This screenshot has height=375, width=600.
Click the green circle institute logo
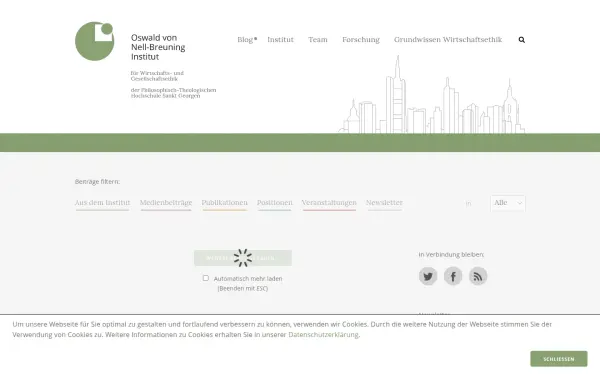[x=95, y=41]
